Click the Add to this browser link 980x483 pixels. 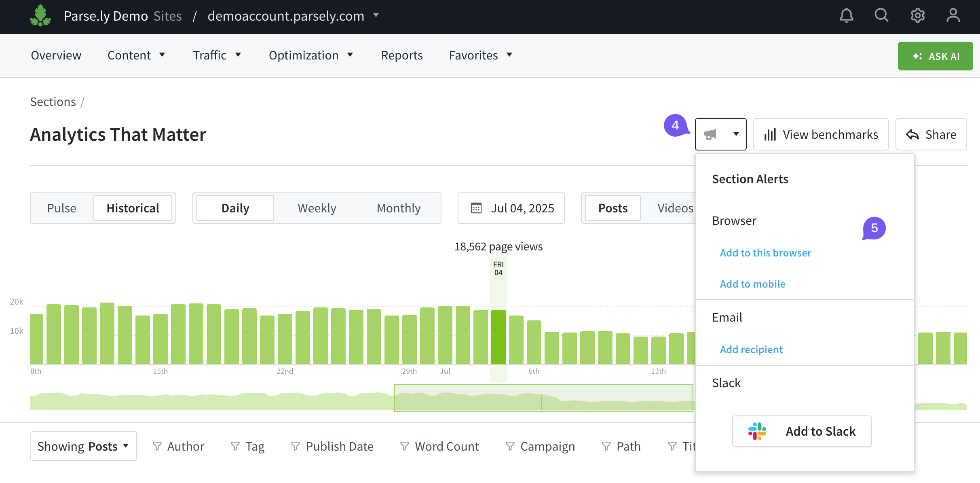pyautogui.click(x=765, y=253)
